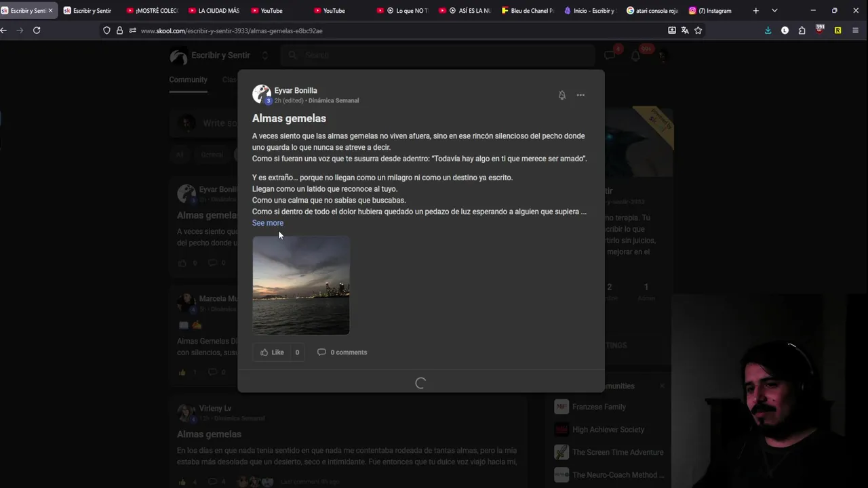Click the Eyvar Bonilla author name in modal
Viewport: 868px width, 488px height.
click(x=296, y=90)
